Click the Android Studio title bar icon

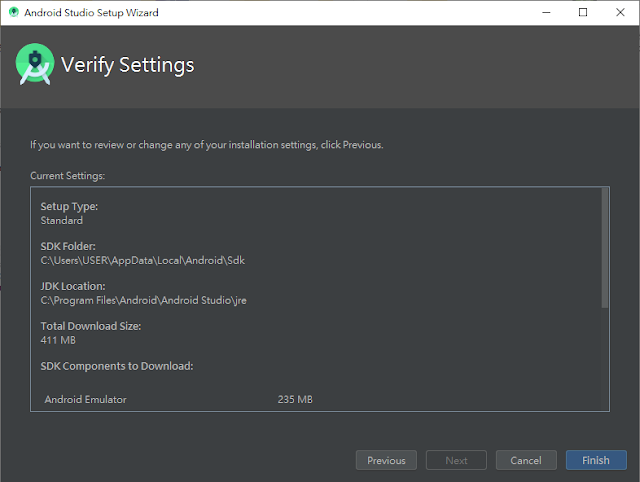13,12
